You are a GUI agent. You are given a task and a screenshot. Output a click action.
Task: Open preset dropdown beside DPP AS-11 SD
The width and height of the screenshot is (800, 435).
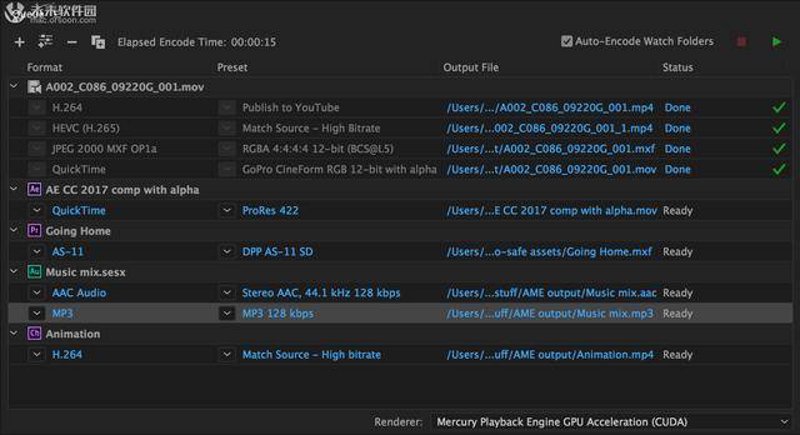227,251
